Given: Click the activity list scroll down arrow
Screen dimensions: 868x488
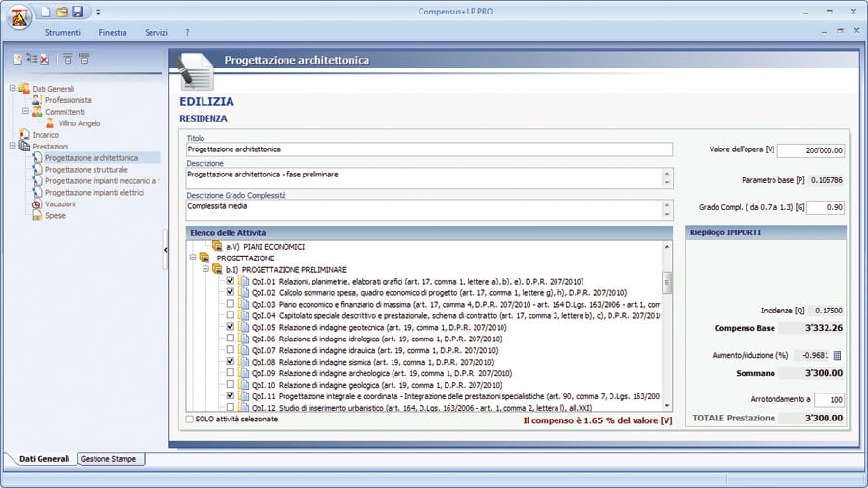Looking at the screenshot, I should pos(667,405).
